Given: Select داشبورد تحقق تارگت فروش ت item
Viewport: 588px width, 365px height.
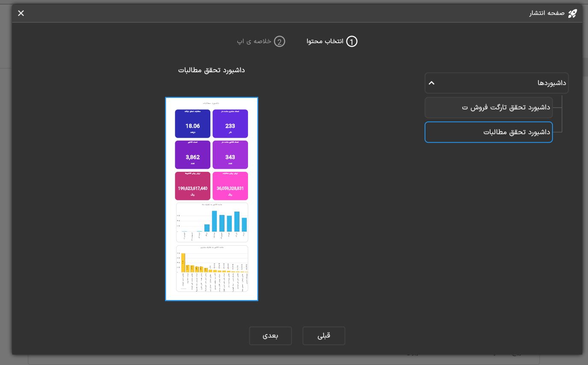Looking at the screenshot, I should (489, 107).
